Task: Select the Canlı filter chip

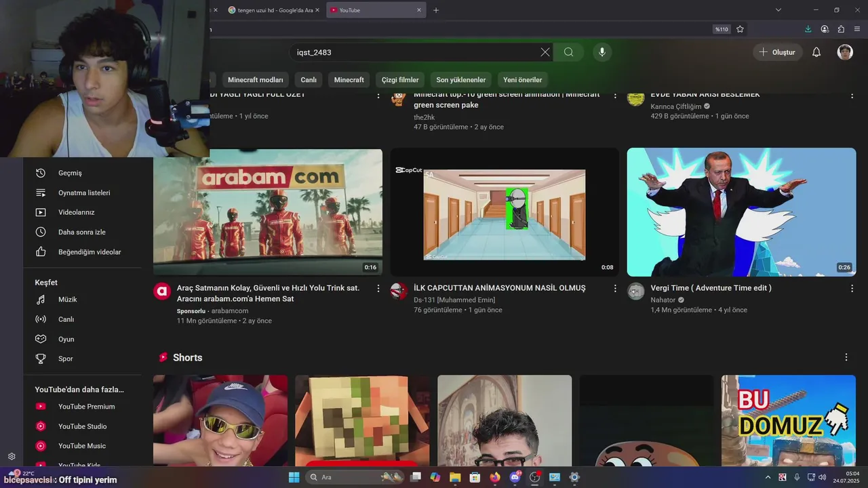Action: 309,80
